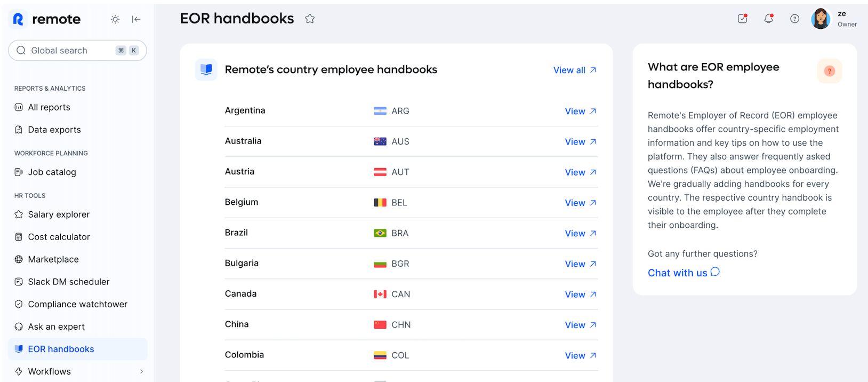Viewport: 868px width, 382px height.
Task: Expand the Workflows chevron
Action: (141, 371)
